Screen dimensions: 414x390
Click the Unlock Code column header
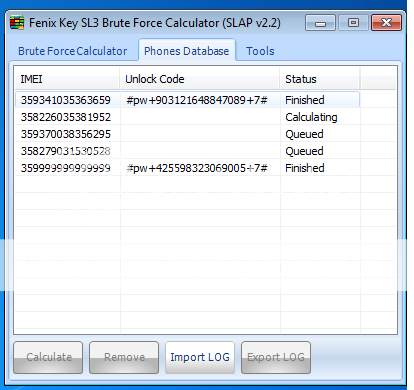[x=200, y=79]
